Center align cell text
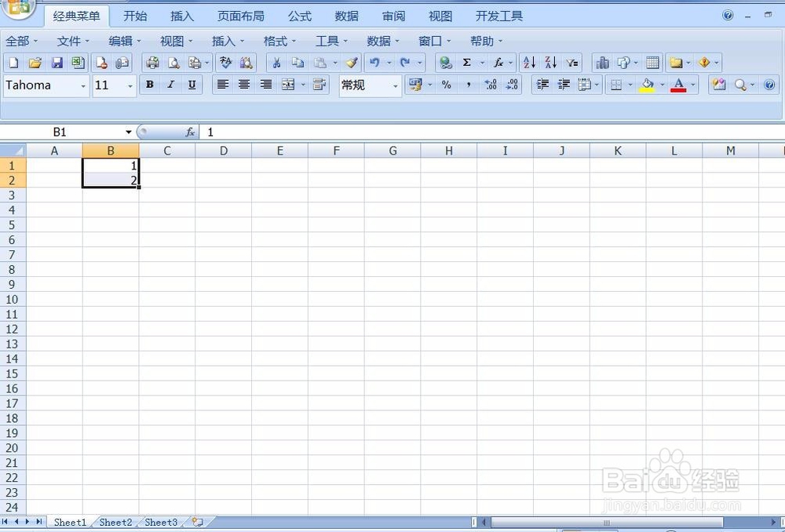785x532 pixels. tap(244, 85)
